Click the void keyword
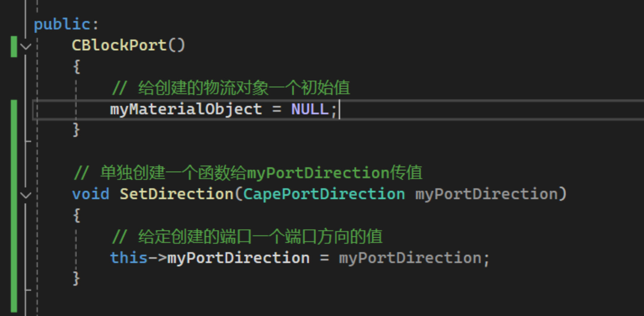Image resolution: width=644 pixels, height=316 pixels. (x=91, y=194)
